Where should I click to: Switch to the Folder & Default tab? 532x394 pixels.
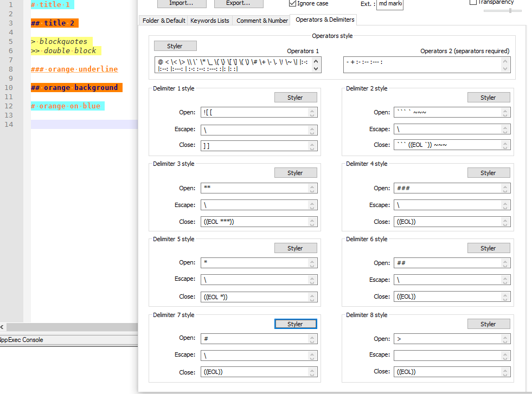(164, 21)
